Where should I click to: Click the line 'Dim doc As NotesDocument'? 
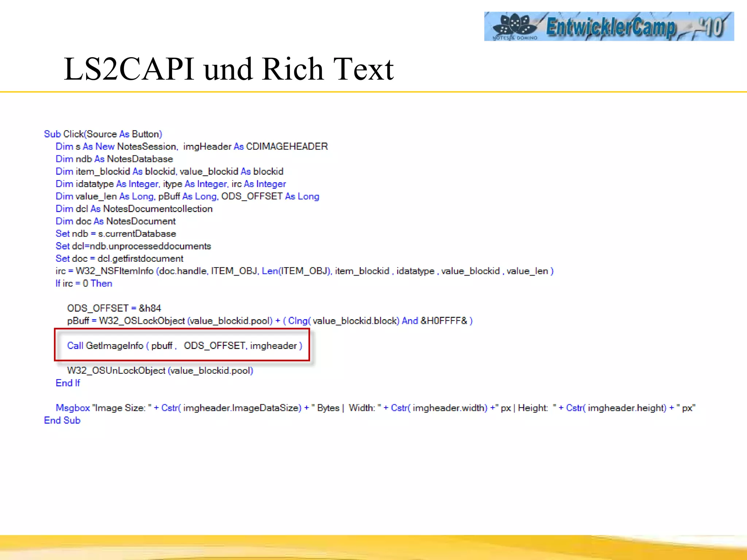(x=116, y=221)
